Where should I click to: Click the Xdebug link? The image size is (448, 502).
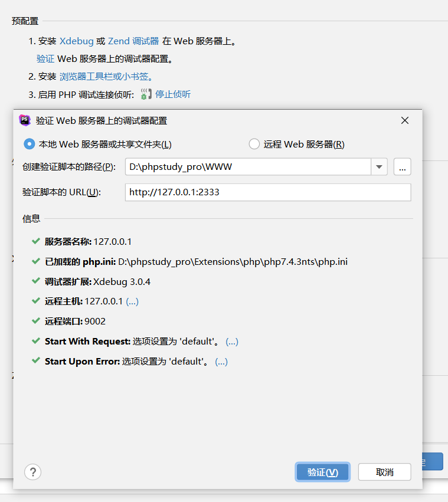(x=77, y=41)
